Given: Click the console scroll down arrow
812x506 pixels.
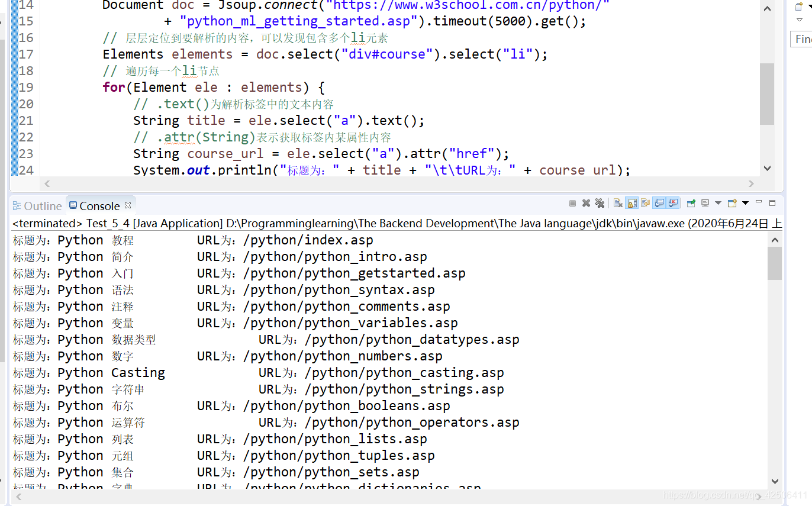Looking at the screenshot, I should click(775, 482).
